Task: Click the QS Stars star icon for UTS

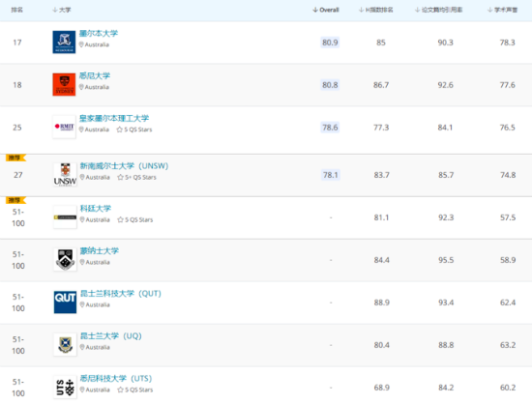Action: click(121, 390)
